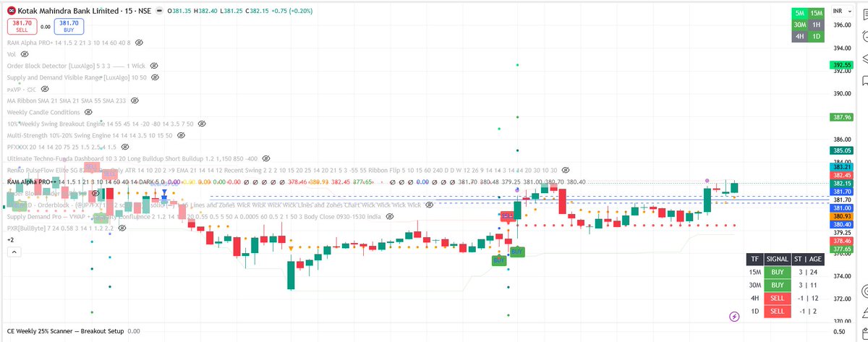Click the '-1 | 12' cell in signal table
Screen dimensions: 868x342
pos(807,298)
